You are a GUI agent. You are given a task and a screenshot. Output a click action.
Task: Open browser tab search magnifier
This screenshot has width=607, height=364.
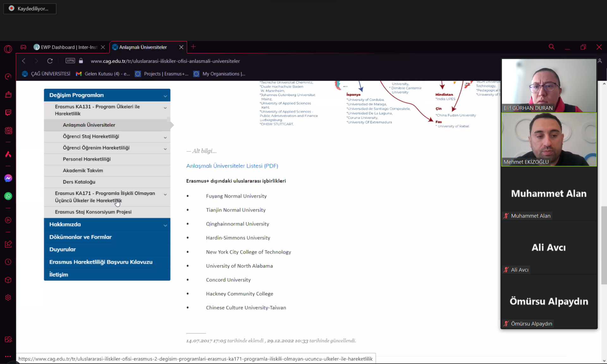pyautogui.click(x=552, y=47)
